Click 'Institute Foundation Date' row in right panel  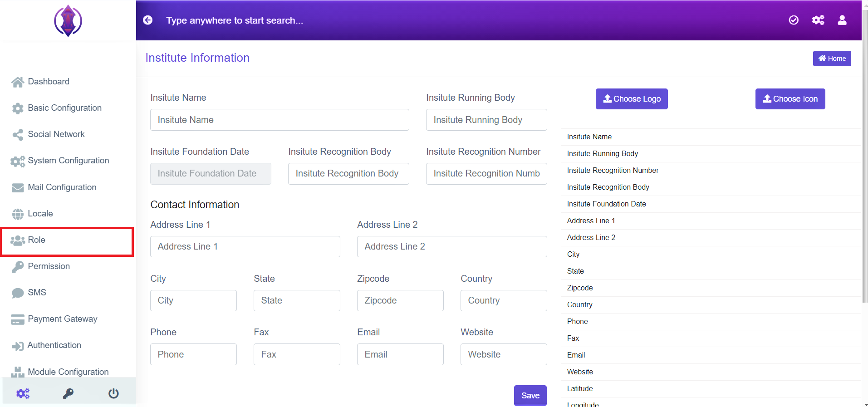(x=711, y=204)
